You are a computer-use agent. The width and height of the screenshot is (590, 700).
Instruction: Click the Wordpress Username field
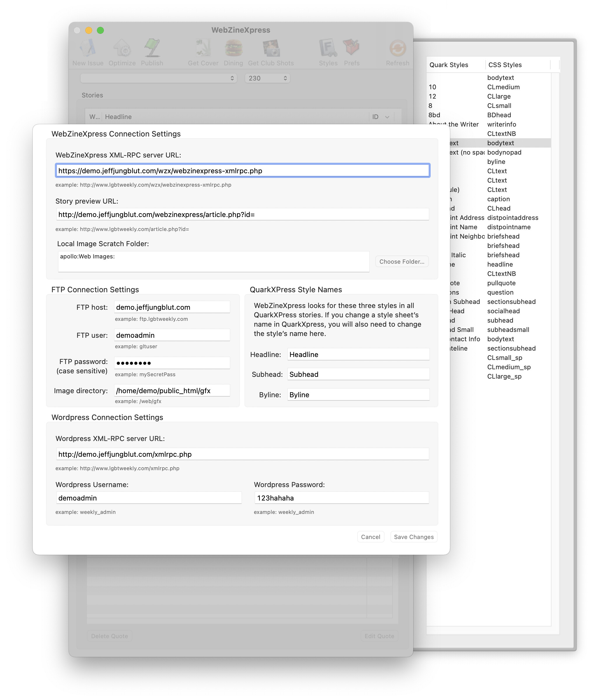149,498
